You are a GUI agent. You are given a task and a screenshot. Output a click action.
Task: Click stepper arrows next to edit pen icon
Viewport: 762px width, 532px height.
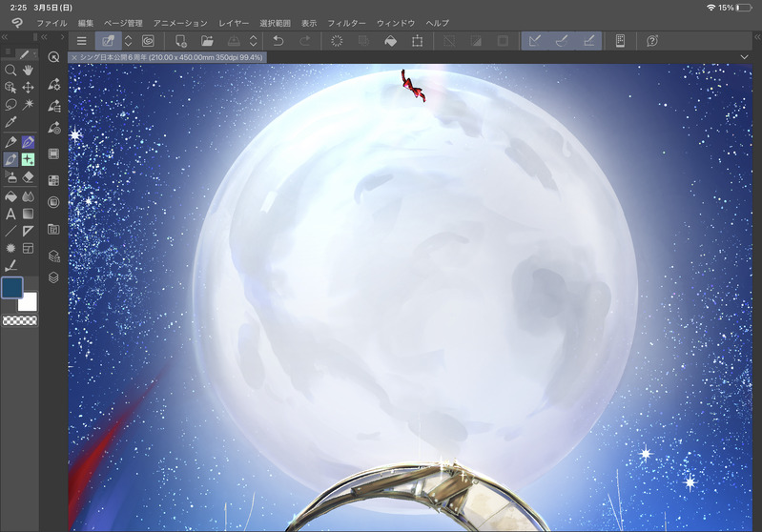pos(129,41)
